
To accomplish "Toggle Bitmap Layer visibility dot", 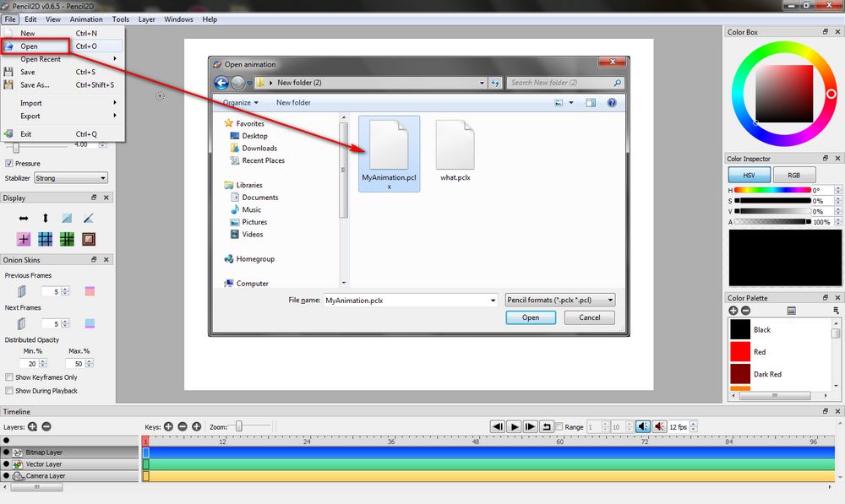I will (x=6, y=453).
